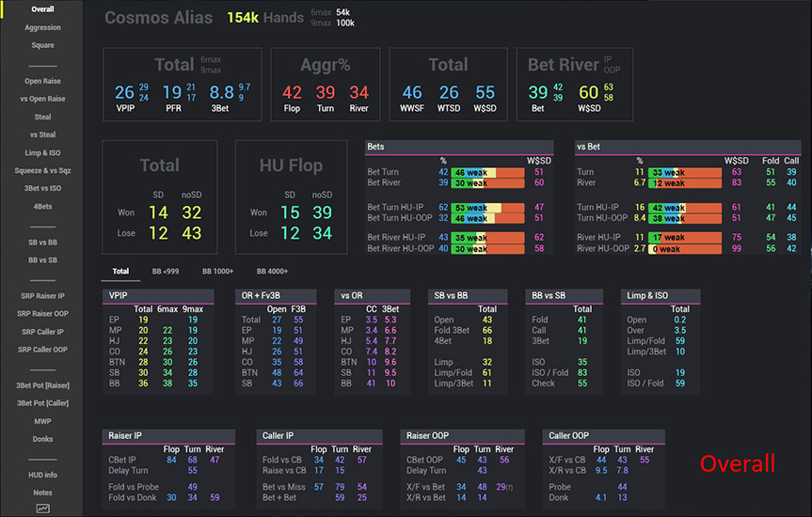Navigate to SB vs BB page
This screenshot has height=517, width=812.
[42, 242]
